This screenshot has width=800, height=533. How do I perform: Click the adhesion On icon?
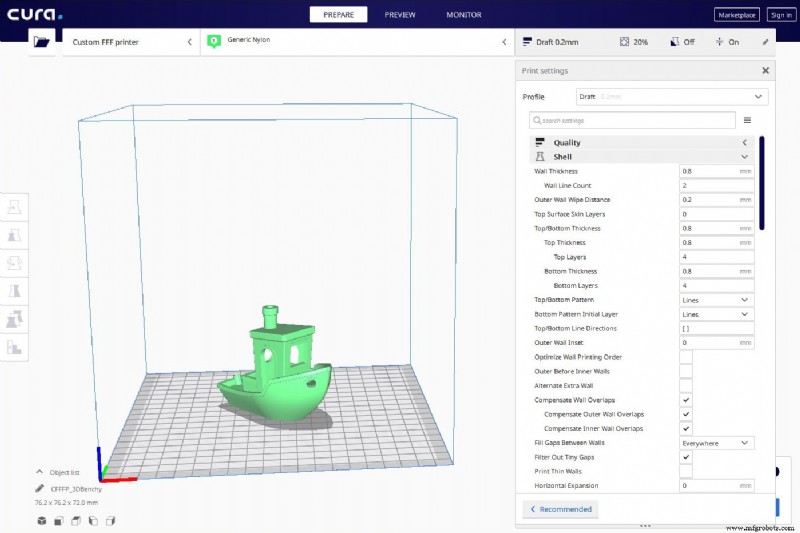pyautogui.click(x=719, y=42)
